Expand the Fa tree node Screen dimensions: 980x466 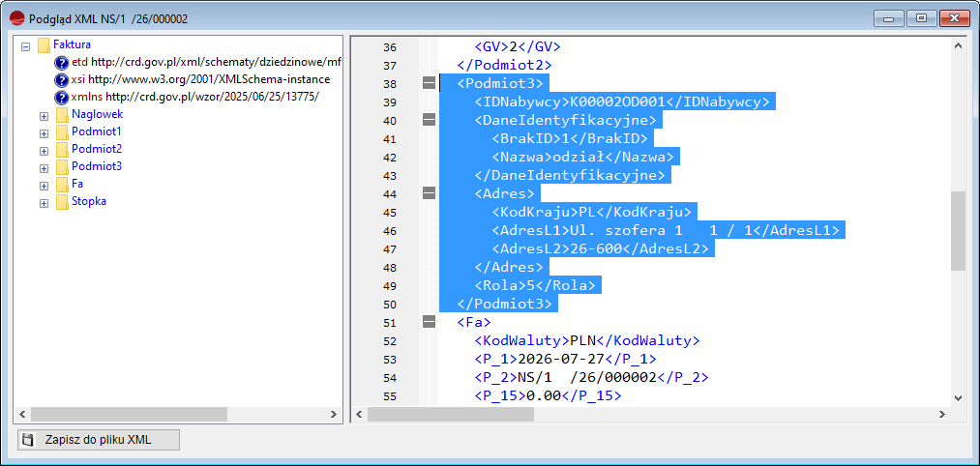pyautogui.click(x=44, y=186)
